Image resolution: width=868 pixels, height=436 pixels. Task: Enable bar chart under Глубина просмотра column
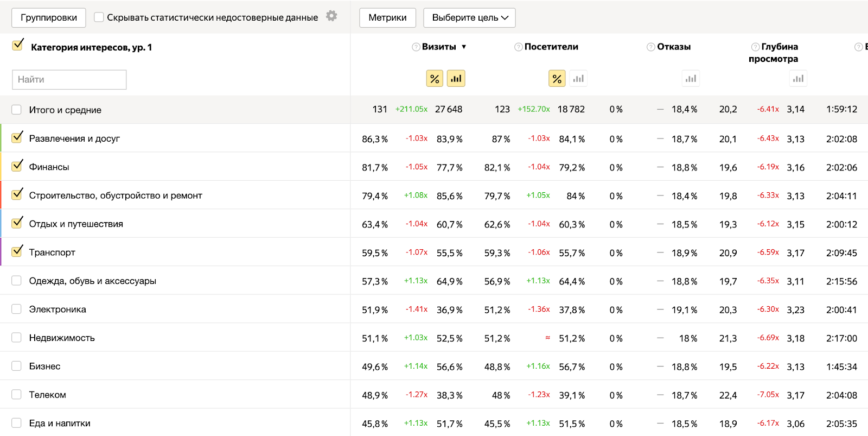(x=798, y=79)
